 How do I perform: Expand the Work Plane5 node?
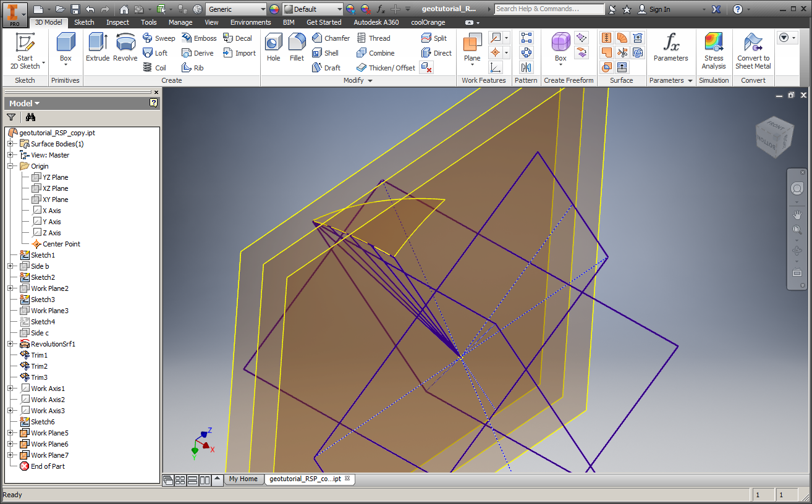coord(11,433)
